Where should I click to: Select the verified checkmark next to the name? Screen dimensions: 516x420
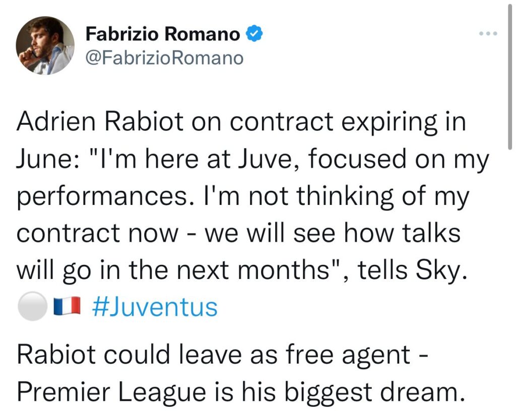[254, 33]
